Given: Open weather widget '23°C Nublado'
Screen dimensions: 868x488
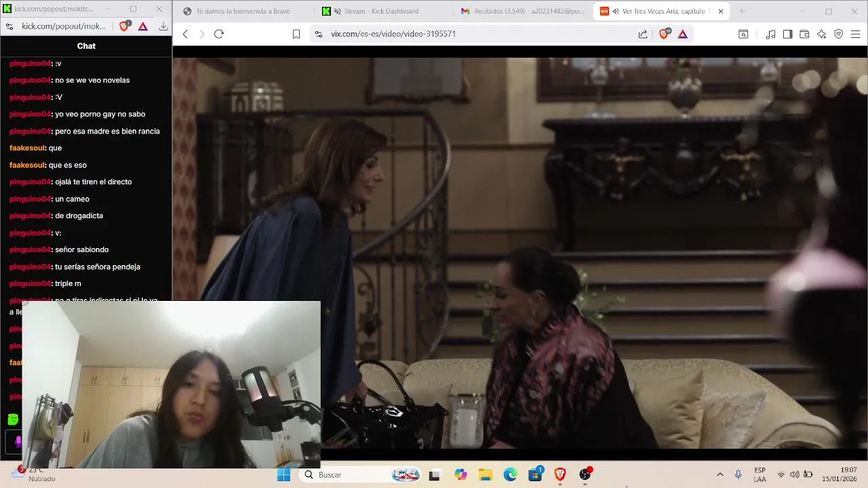Looking at the screenshot, I should pyautogui.click(x=33, y=474).
